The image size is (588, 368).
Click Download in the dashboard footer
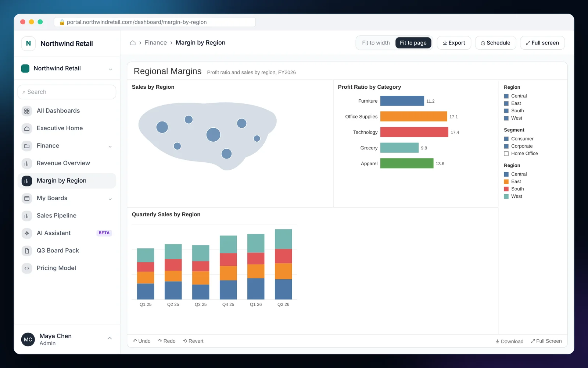pyautogui.click(x=509, y=342)
